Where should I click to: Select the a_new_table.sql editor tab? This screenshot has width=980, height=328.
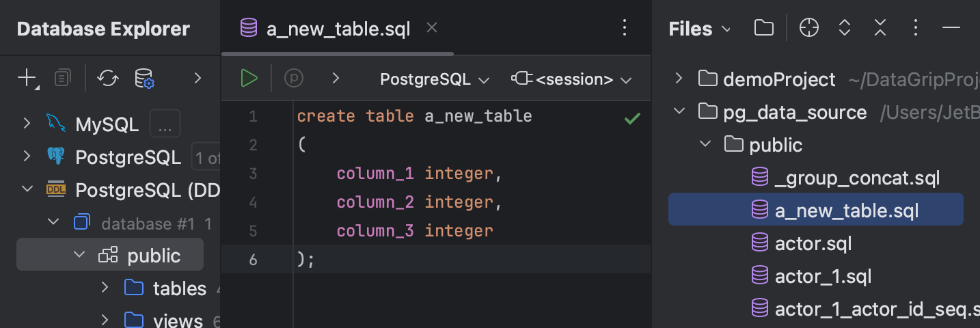click(x=338, y=29)
